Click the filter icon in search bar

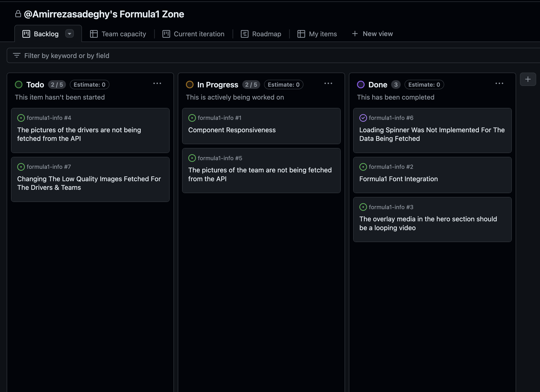(16, 55)
